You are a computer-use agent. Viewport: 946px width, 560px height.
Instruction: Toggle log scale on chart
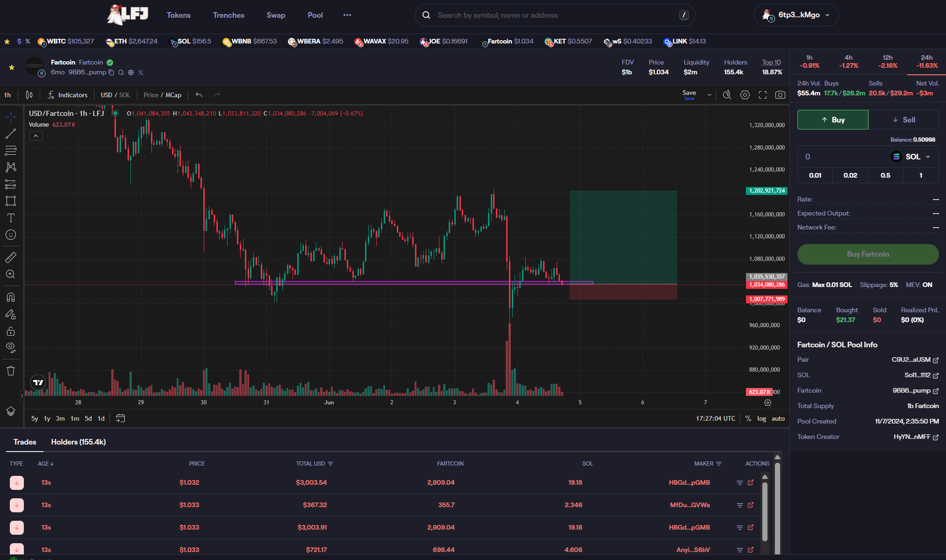[761, 418]
